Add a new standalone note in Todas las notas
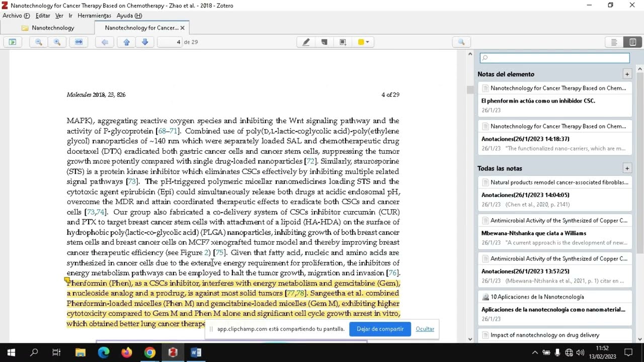The width and height of the screenshot is (644, 362). (627, 168)
